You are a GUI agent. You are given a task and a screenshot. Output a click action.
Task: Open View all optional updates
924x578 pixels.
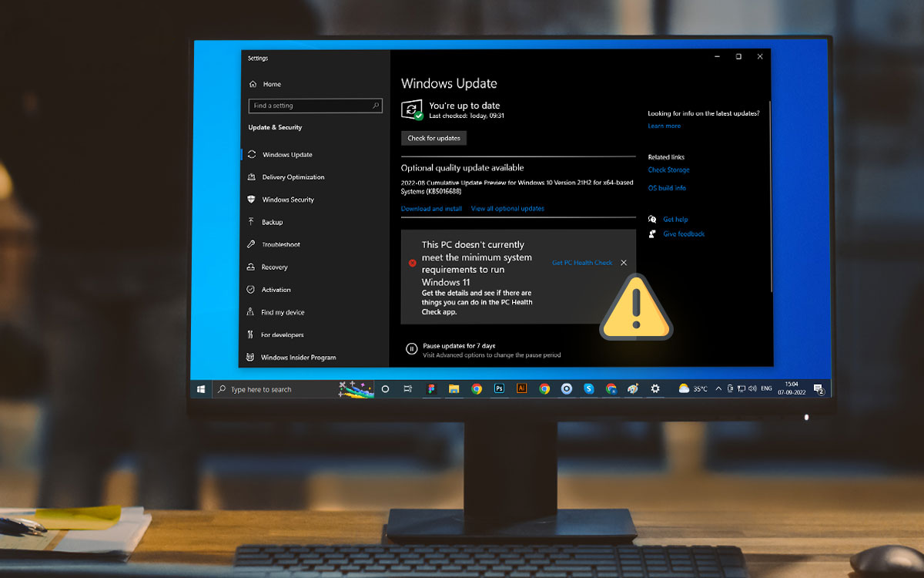[507, 209]
